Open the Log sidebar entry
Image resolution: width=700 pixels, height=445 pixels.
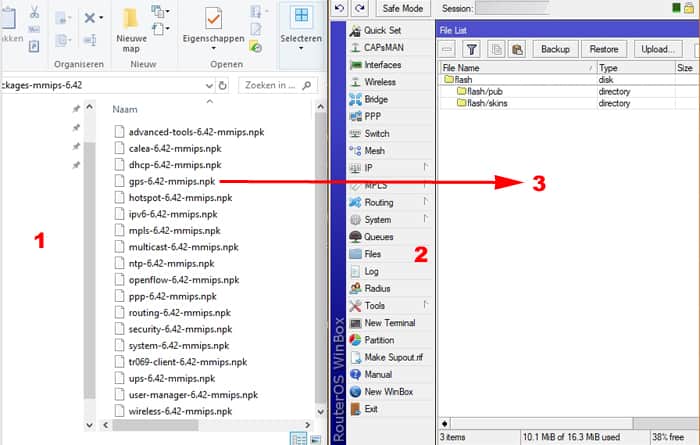click(x=371, y=271)
